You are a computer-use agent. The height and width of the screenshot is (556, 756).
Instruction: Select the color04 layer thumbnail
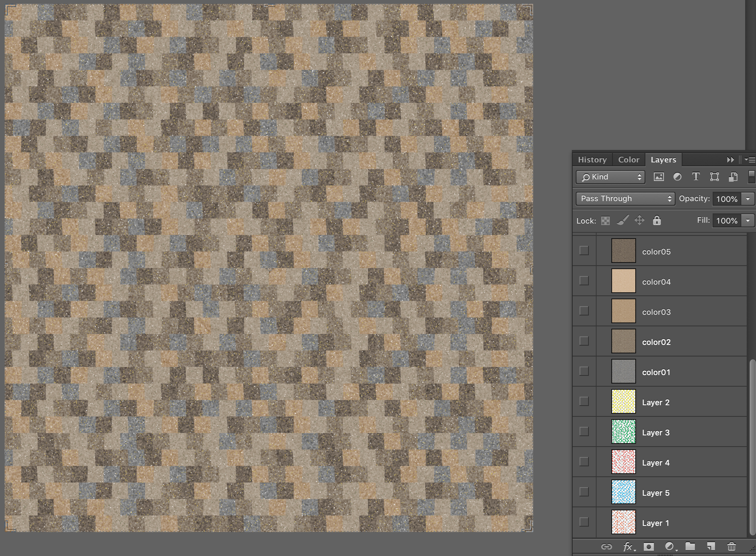point(623,281)
